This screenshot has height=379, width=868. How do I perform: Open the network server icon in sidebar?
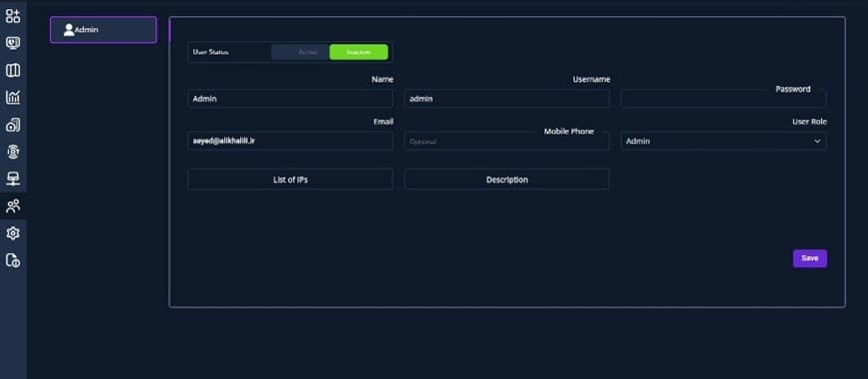click(x=13, y=179)
